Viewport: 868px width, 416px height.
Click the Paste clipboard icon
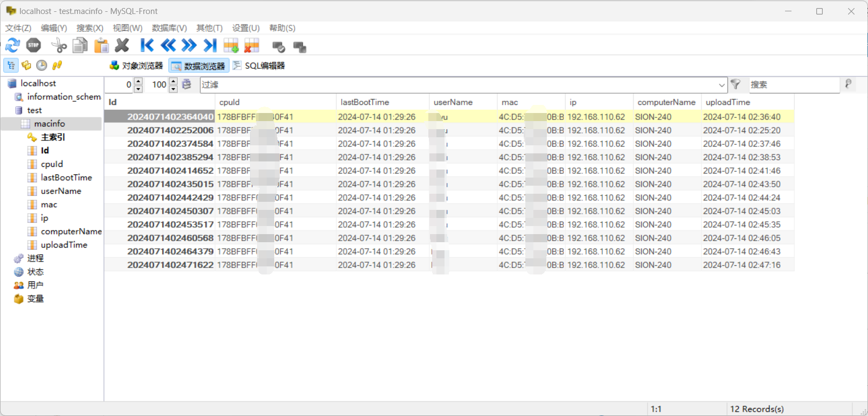coord(101,46)
